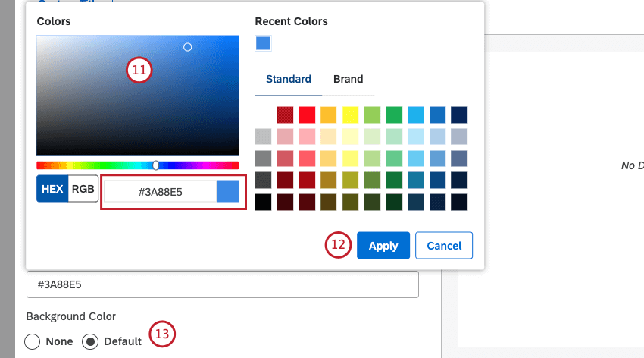The width and height of the screenshot is (644, 358).
Task: Apply the selected color
Action: pos(383,246)
